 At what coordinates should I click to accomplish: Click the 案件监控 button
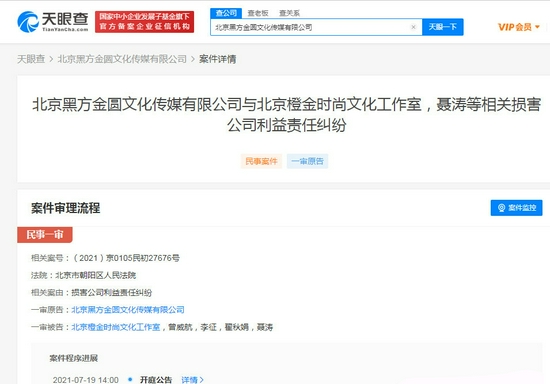pos(516,208)
